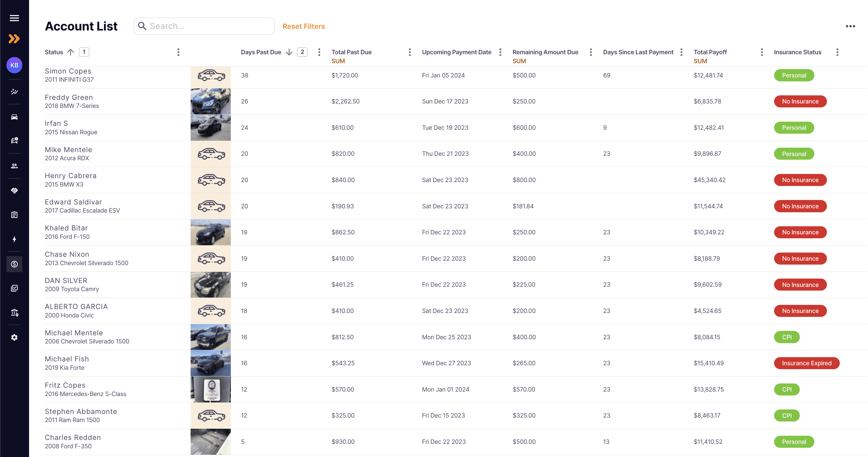Click the bank with shield icon
Screen dimensions: 868x457
coord(14,313)
